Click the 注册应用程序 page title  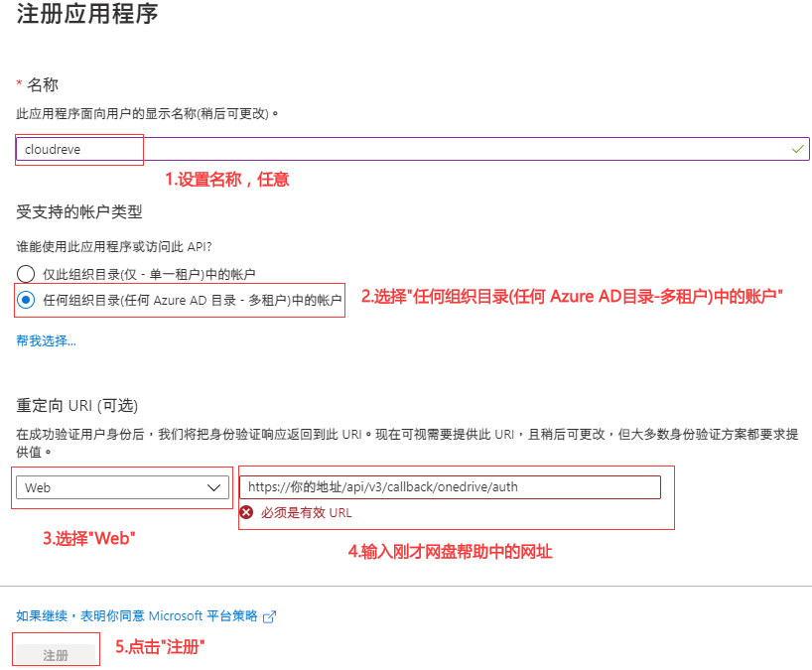86,15
